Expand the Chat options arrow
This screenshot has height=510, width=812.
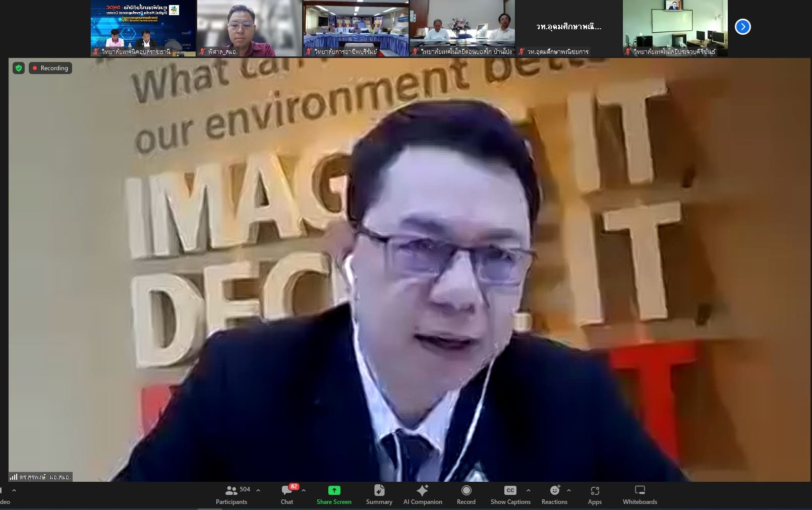(304, 490)
